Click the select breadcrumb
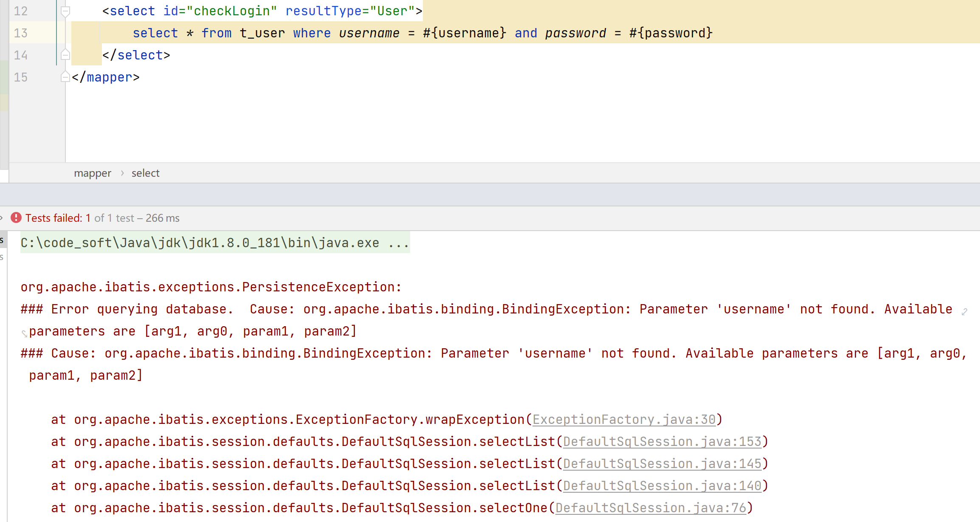 [x=146, y=173]
